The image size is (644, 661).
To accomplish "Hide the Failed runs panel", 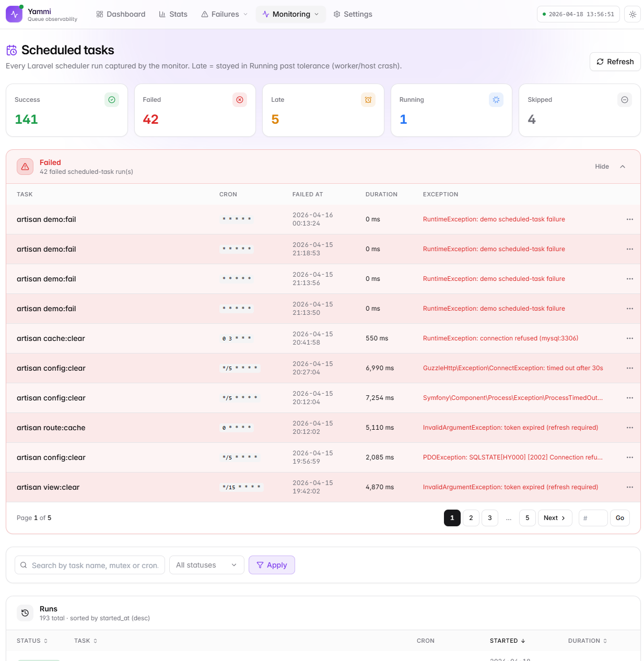I will (x=602, y=167).
